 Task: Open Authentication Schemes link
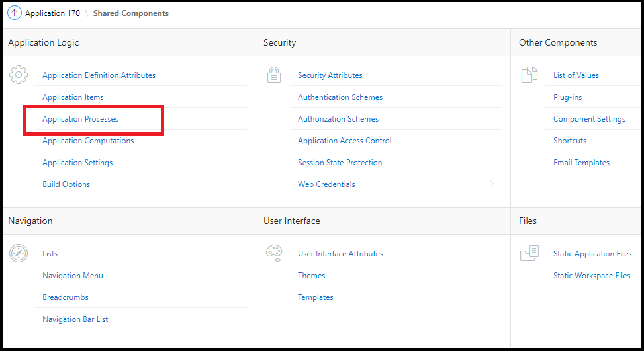(340, 97)
